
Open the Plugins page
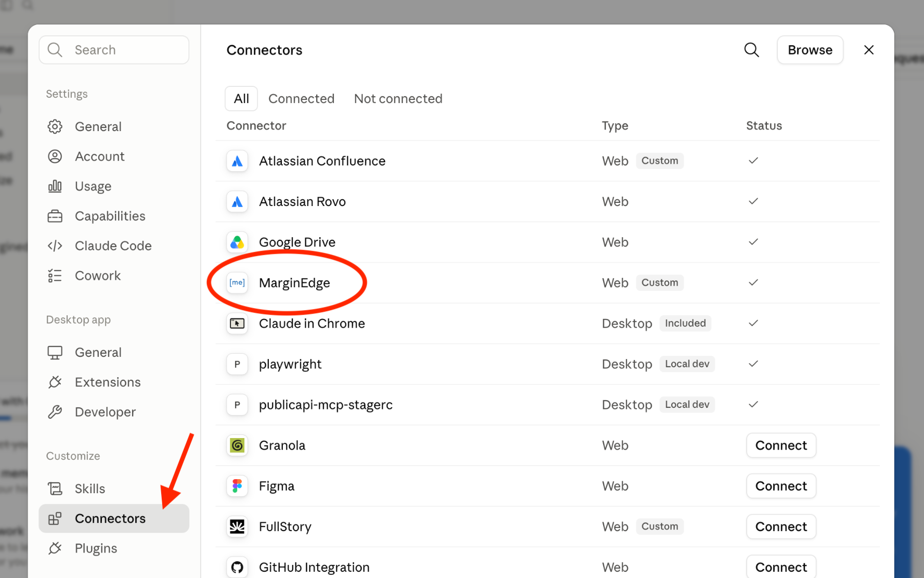114,548
